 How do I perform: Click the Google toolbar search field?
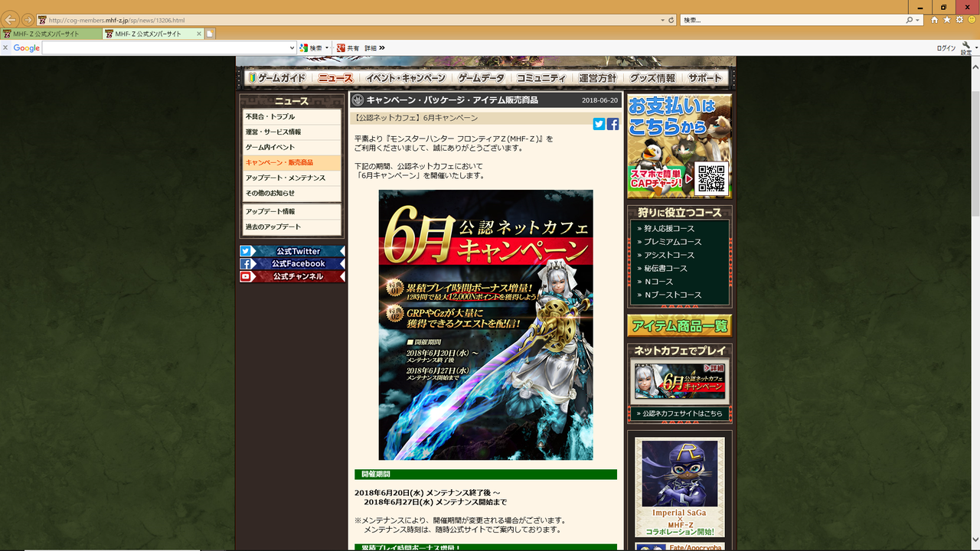(x=165, y=47)
